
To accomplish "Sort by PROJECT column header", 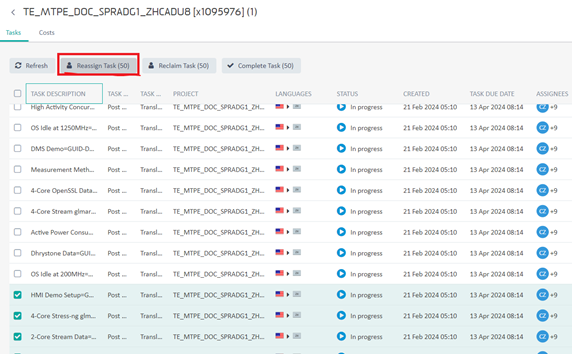I will [x=186, y=94].
